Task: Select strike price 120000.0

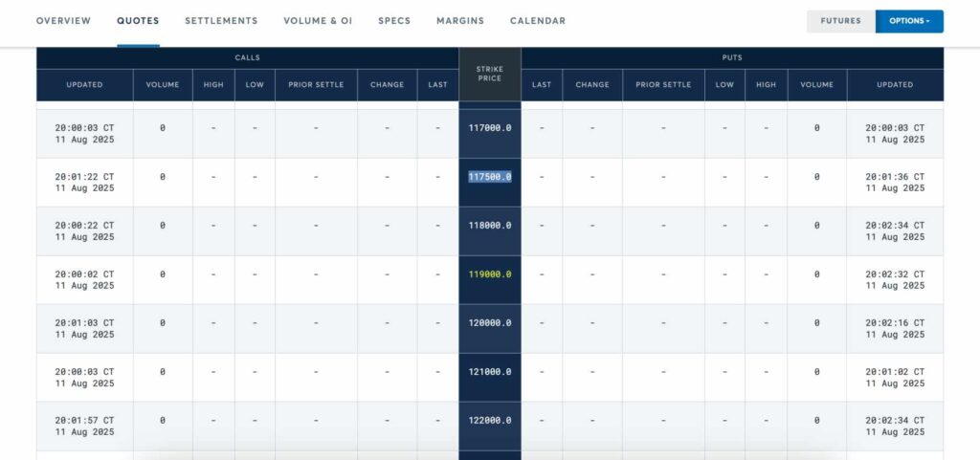Action: [489, 322]
